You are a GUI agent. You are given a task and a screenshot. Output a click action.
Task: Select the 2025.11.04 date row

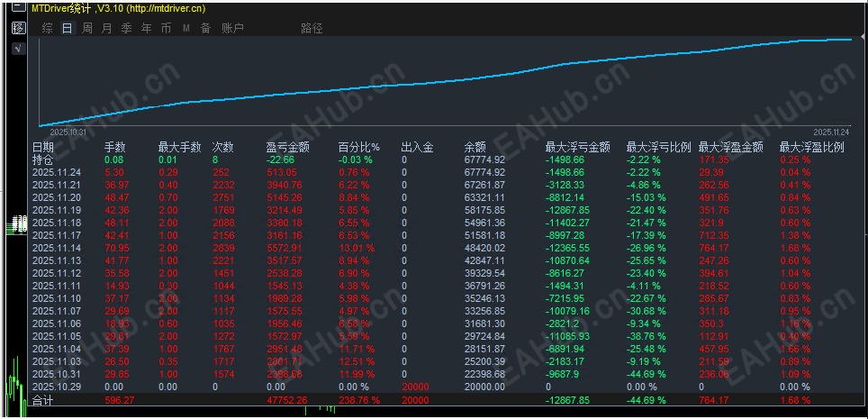point(57,350)
